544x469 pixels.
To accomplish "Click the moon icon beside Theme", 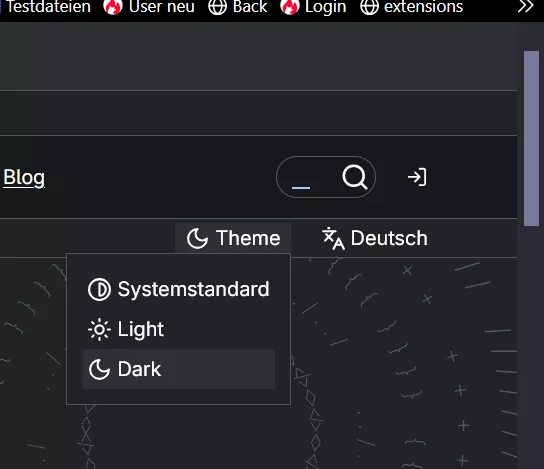I will coord(197,238).
